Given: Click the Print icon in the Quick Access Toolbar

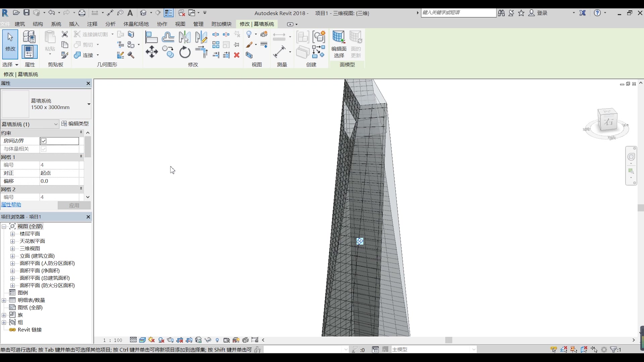Looking at the screenshot, I should pos(82,13).
